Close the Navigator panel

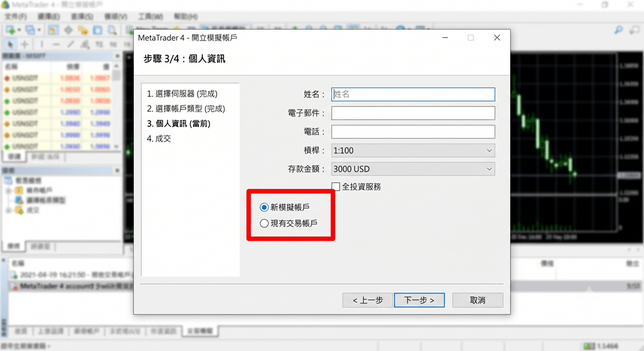117,170
